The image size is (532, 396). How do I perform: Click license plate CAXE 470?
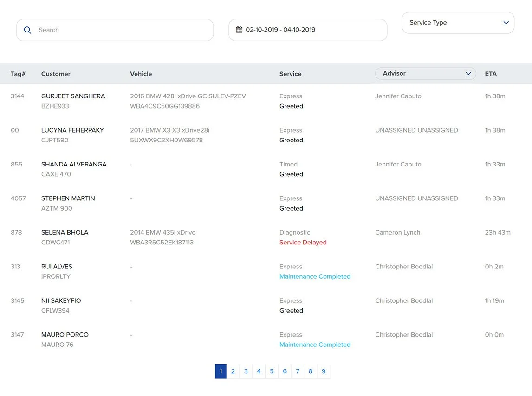(x=56, y=174)
